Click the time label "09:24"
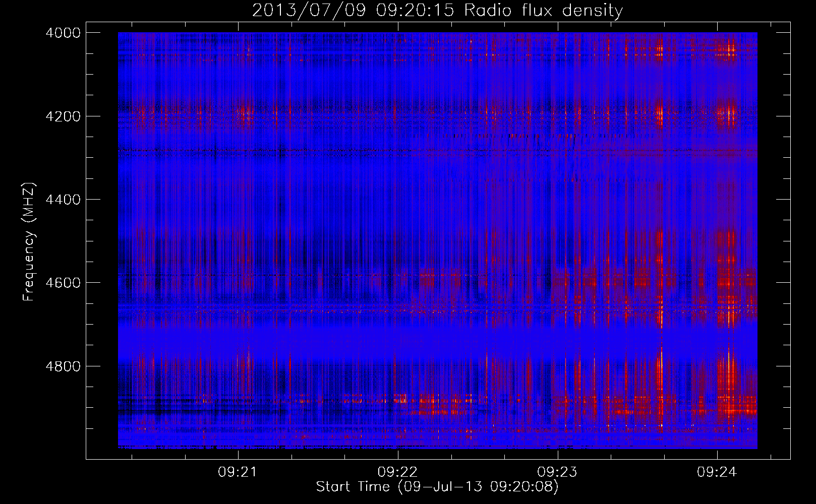Image resolution: width=816 pixels, height=504 pixels. (717, 472)
